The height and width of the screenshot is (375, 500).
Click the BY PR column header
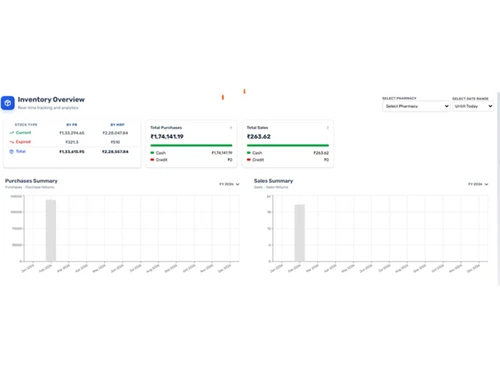[72, 125]
